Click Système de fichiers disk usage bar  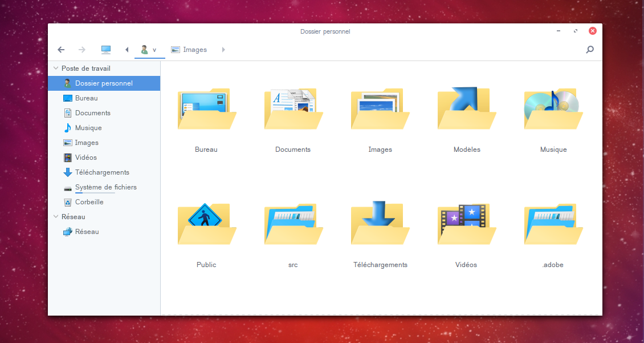point(95,193)
